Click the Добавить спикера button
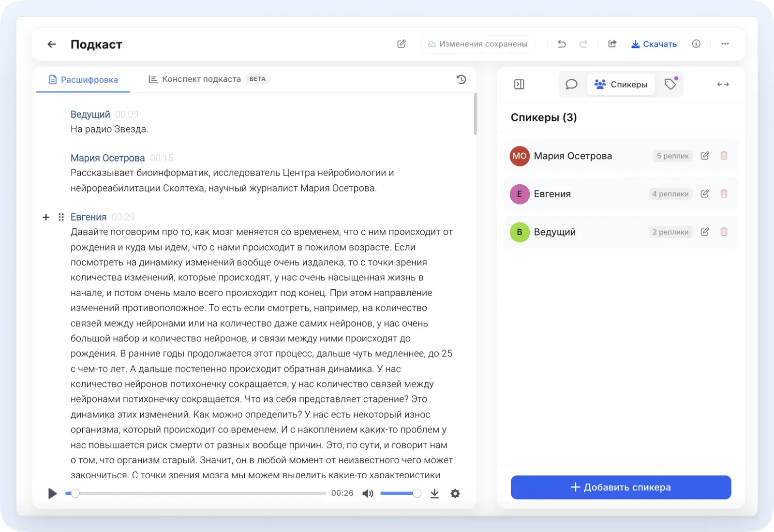 621,487
